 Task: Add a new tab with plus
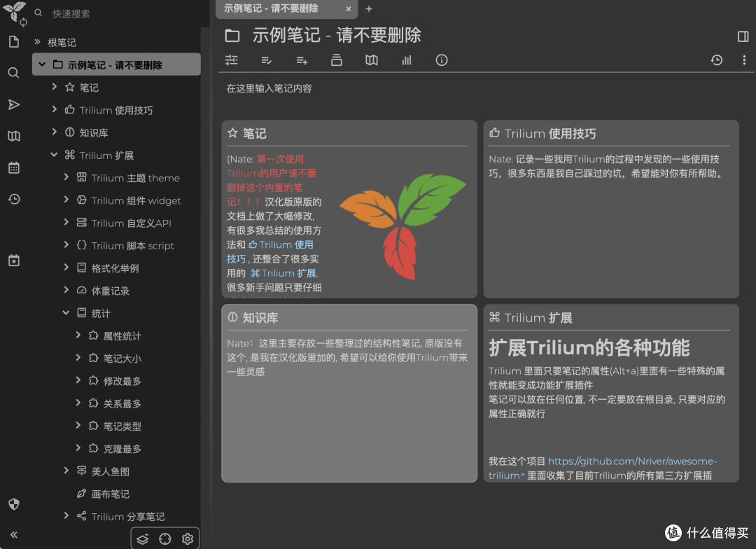point(369,8)
